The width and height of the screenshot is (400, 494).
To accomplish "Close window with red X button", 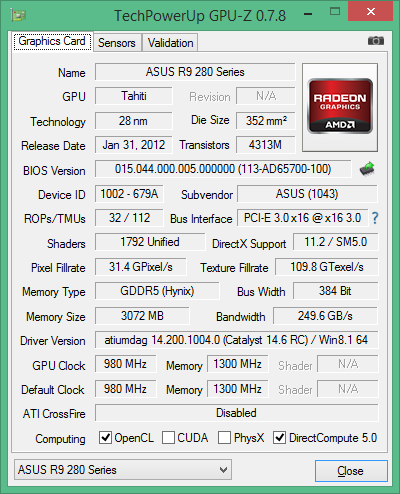I will (x=370, y=12).
